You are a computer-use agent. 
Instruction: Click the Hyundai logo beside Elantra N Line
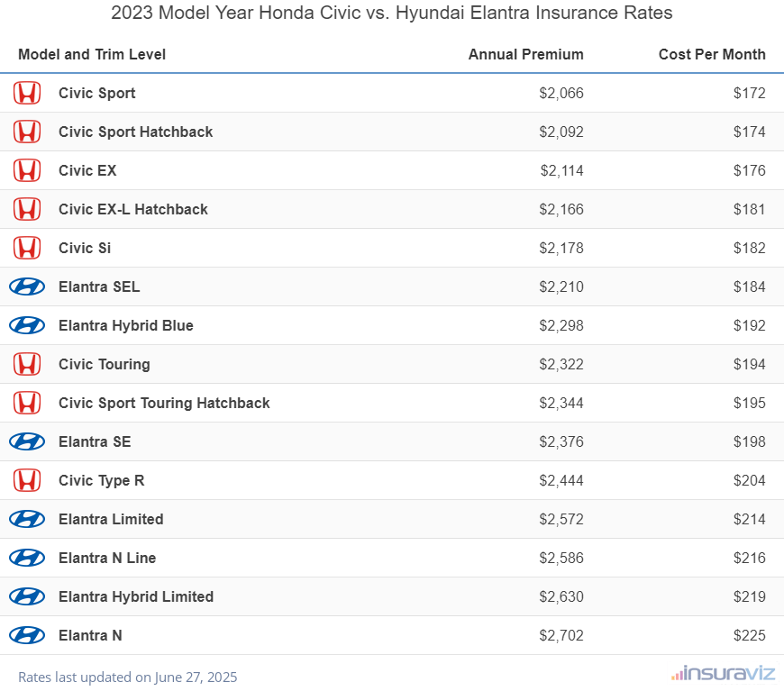(x=27, y=558)
